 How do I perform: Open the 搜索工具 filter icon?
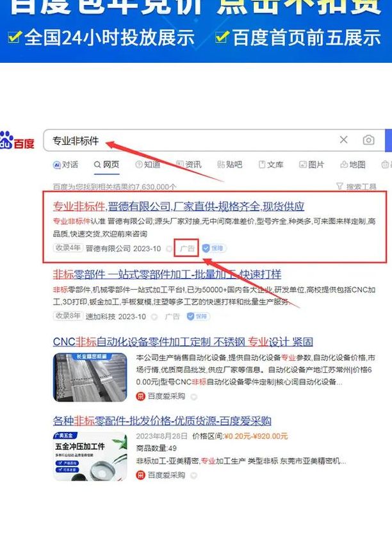340,186
